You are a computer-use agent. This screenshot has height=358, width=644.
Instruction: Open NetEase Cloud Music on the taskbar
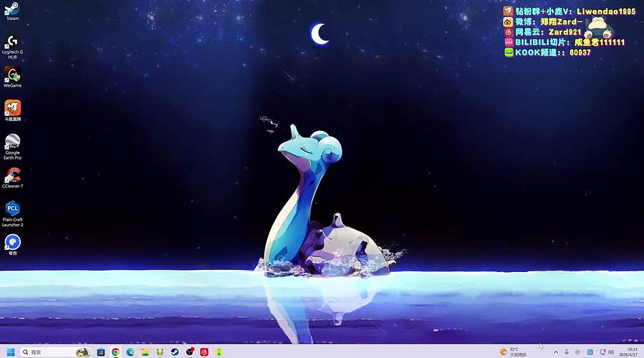(x=204, y=352)
